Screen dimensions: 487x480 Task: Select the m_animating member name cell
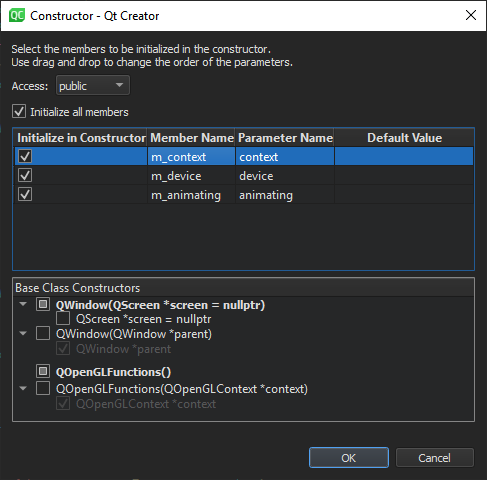coord(191,195)
